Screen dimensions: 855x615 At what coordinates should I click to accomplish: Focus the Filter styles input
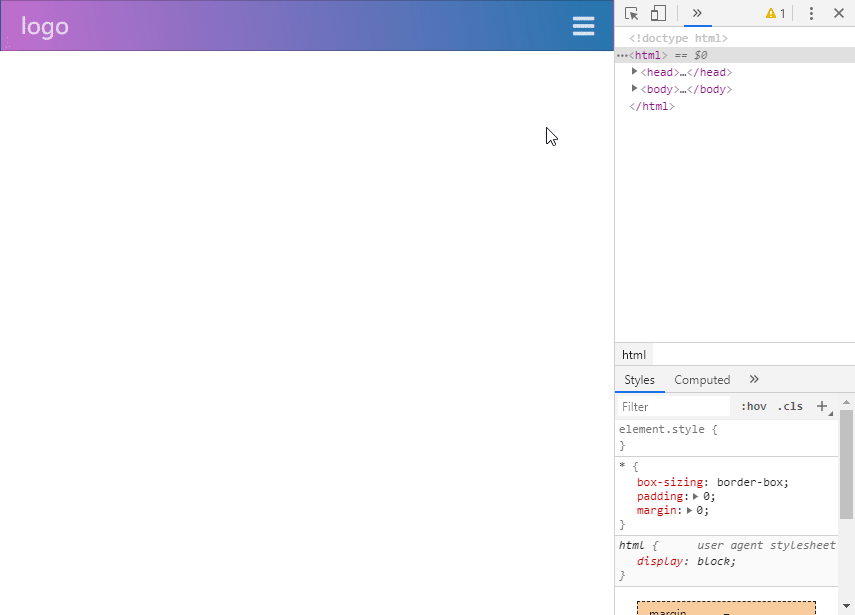pyautogui.click(x=673, y=407)
